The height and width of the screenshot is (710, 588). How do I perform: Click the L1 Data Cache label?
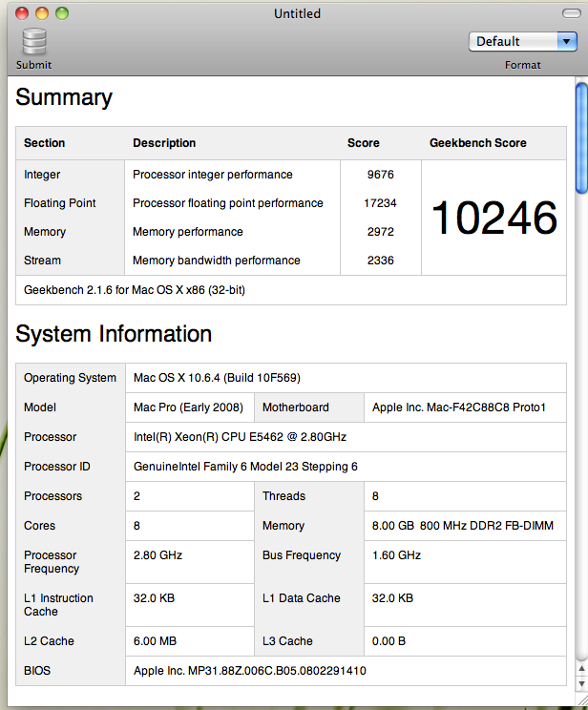pos(302,598)
